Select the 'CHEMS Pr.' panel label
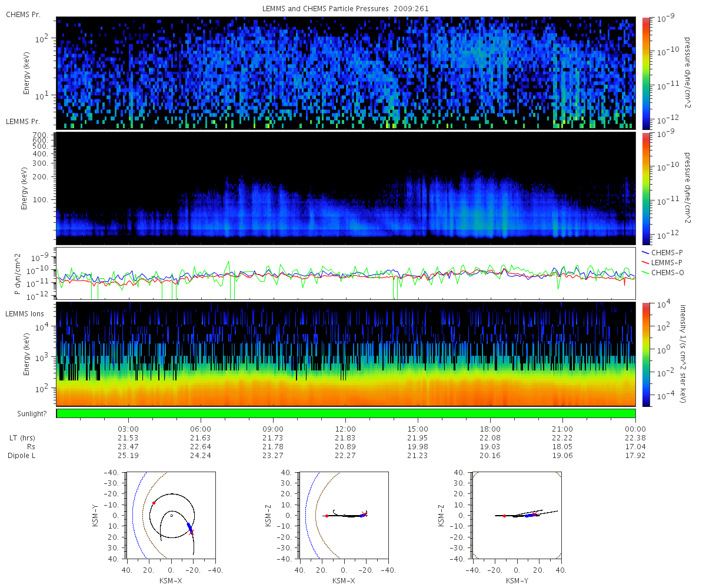706x588 pixels. point(23,14)
